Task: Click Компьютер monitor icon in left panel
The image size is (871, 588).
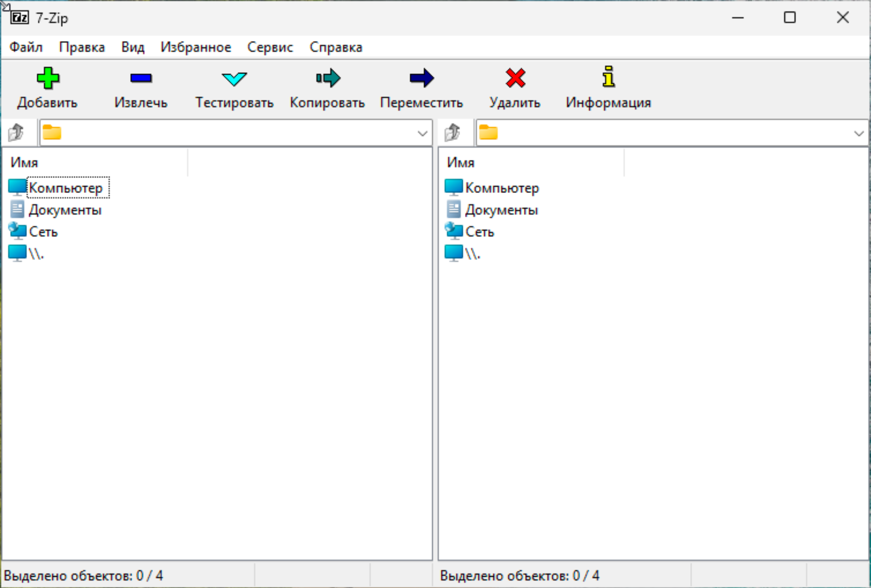Action: (x=17, y=187)
